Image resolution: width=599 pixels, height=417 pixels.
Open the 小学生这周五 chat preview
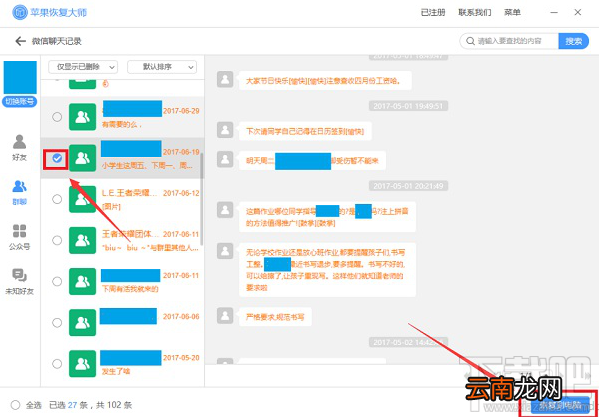click(x=147, y=166)
